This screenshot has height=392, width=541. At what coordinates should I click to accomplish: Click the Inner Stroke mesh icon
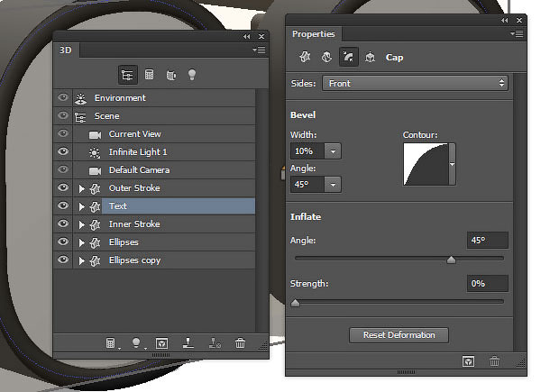click(x=95, y=224)
